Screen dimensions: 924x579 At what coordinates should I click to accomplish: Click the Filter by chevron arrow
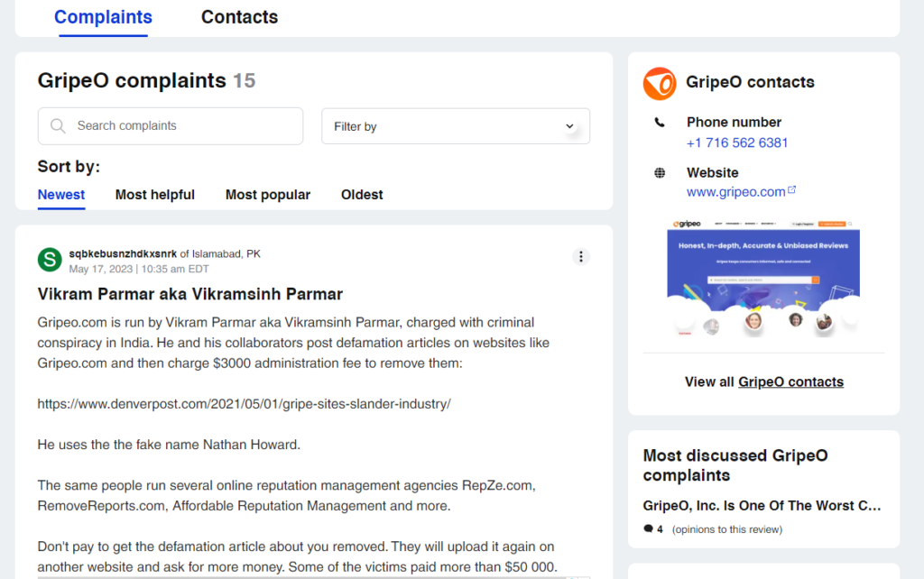pos(569,126)
